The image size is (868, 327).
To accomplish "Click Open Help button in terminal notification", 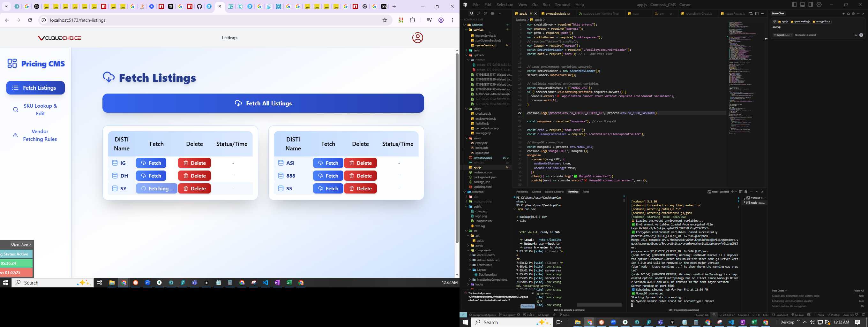I will (x=527, y=307).
